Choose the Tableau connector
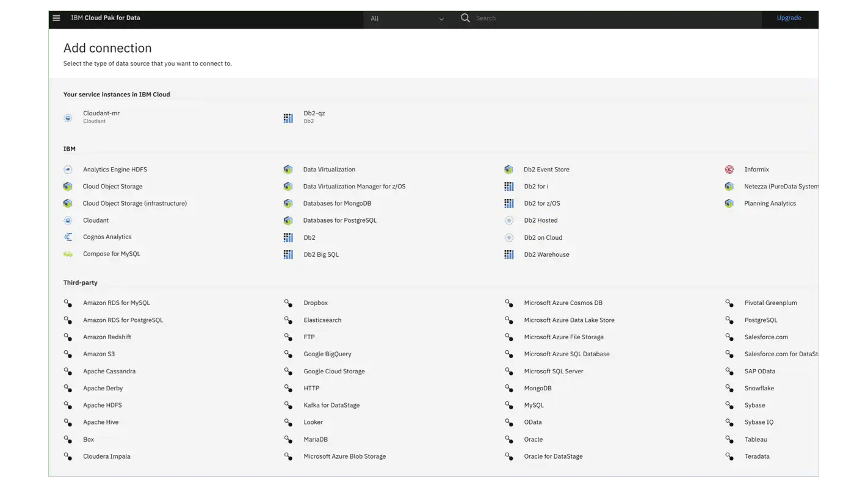868x488 pixels. pyautogui.click(x=755, y=439)
